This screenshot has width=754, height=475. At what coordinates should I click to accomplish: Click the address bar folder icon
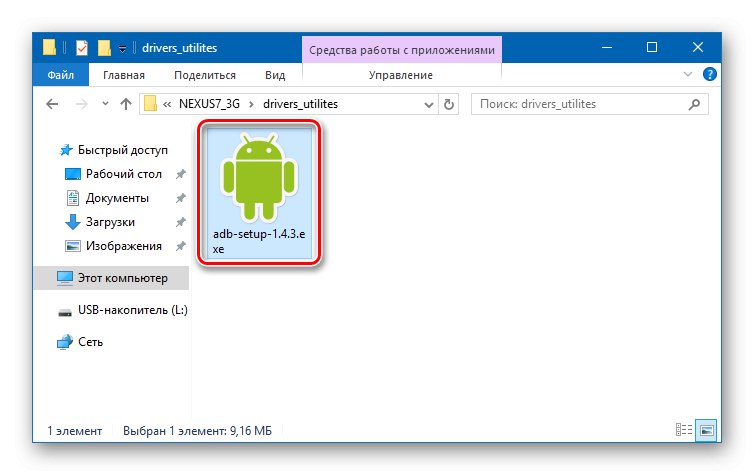(151, 103)
